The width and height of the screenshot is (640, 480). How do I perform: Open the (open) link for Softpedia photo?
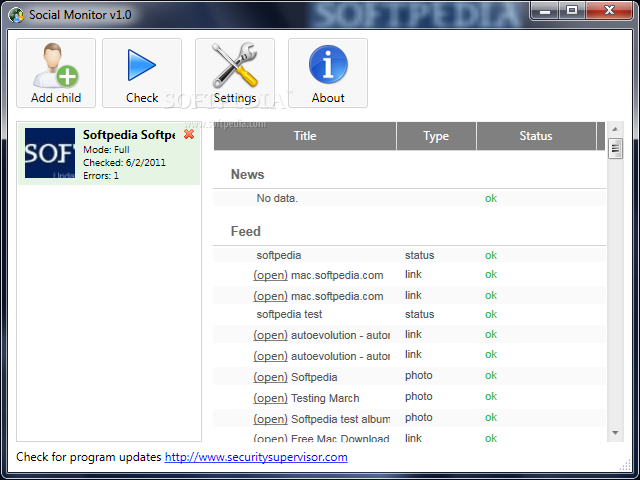(270, 377)
